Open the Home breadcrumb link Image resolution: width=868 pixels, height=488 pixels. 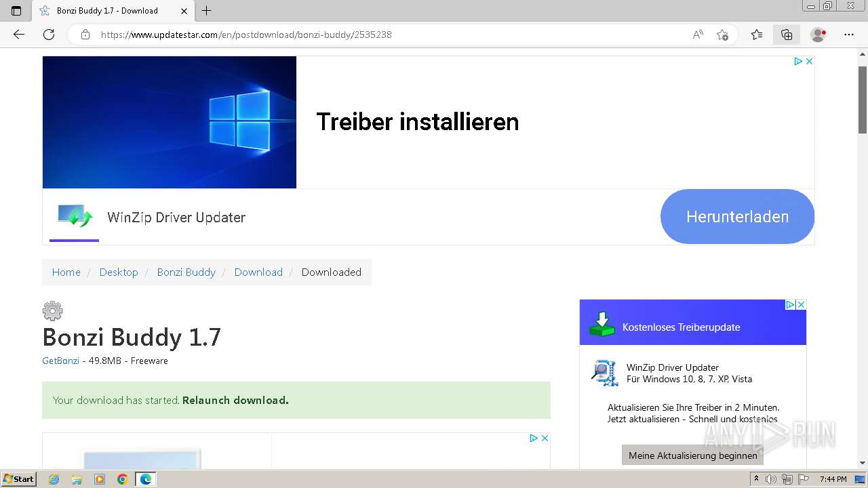point(66,272)
